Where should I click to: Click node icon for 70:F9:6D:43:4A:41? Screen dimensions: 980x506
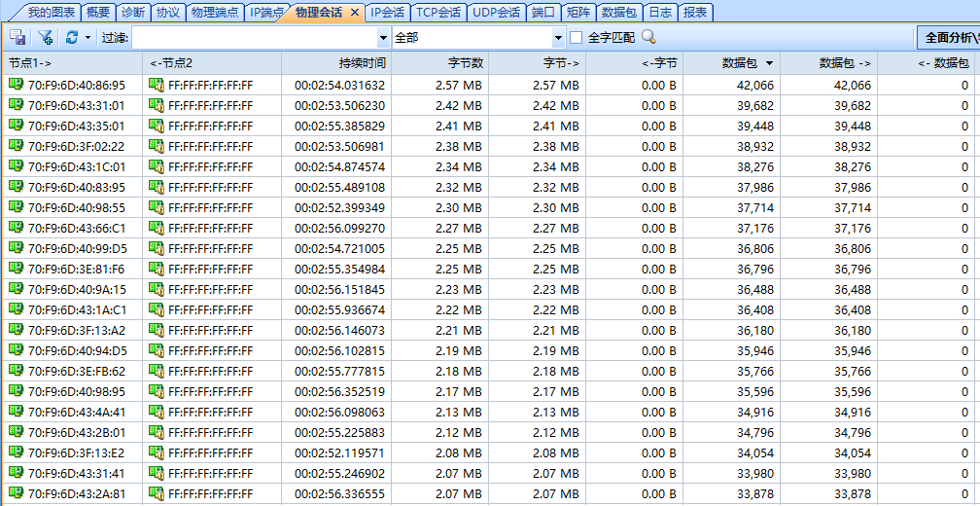16,412
